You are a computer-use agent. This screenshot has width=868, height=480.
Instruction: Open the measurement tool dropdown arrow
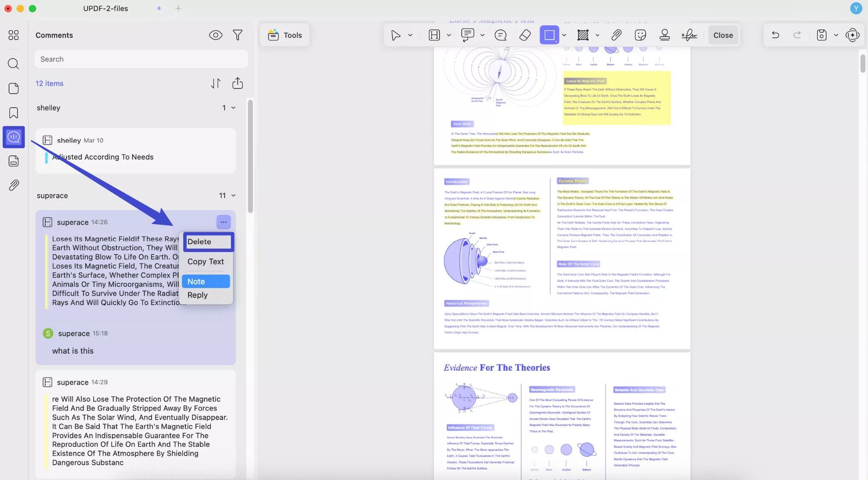coord(597,35)
